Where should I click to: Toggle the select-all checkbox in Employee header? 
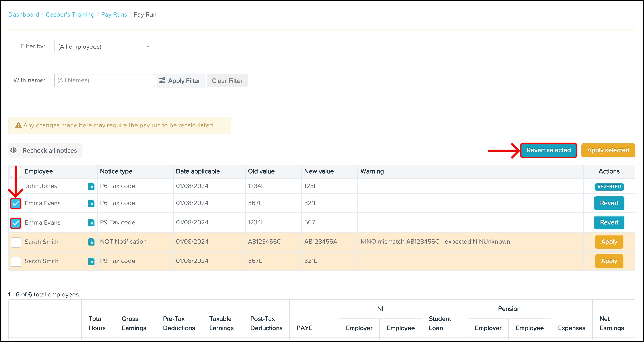16,172
